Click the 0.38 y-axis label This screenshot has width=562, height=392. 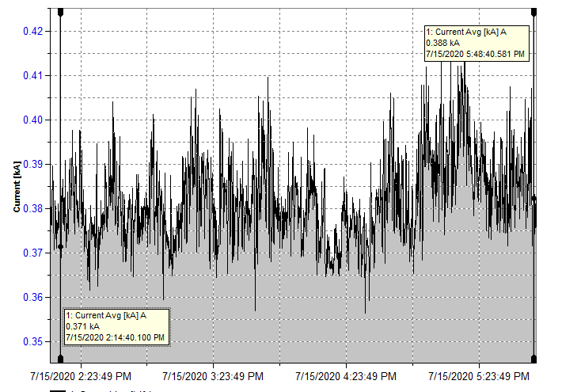(x=33, y=208)
